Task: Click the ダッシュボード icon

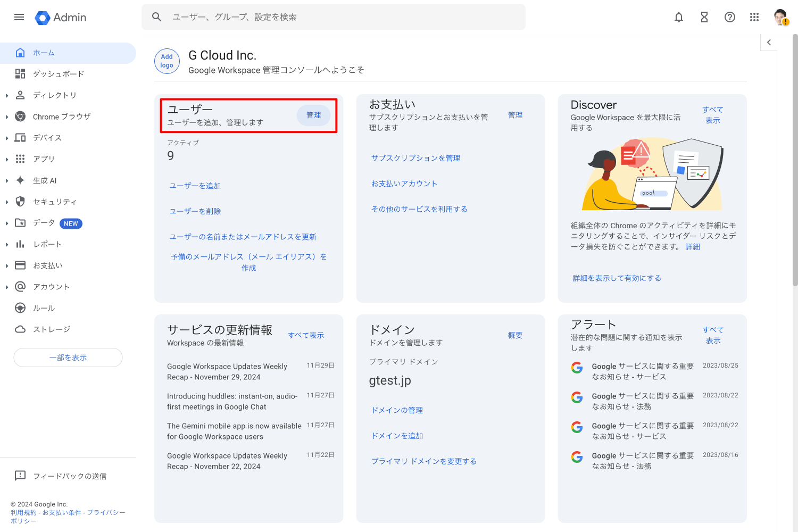Action: tap(20, 74)
